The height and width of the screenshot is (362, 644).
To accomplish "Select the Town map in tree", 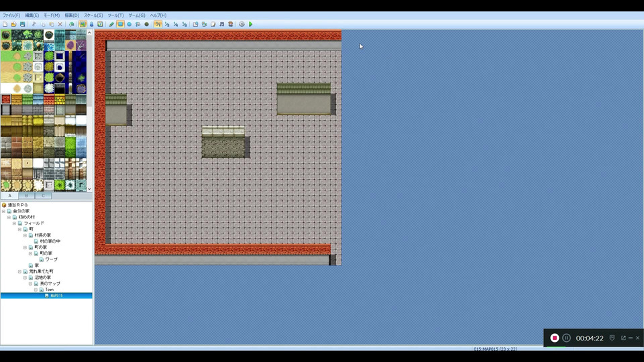I will click(x=49, y=290).
